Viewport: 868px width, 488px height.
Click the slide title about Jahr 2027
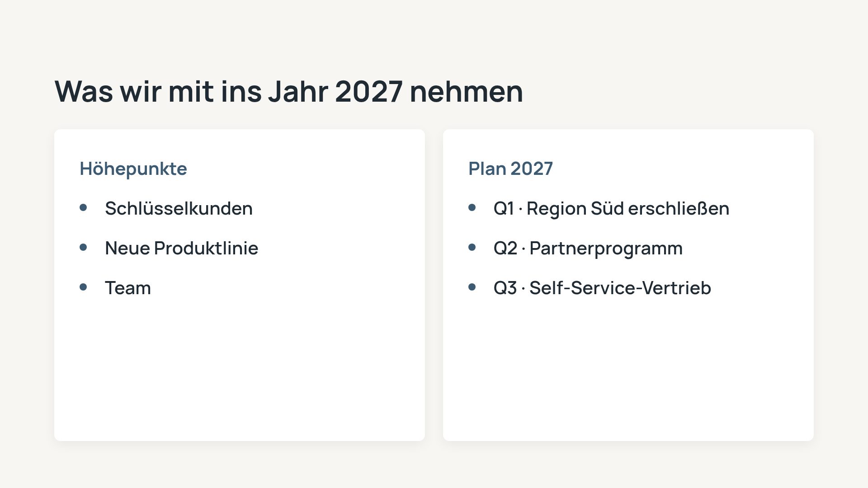pos(289,91)
